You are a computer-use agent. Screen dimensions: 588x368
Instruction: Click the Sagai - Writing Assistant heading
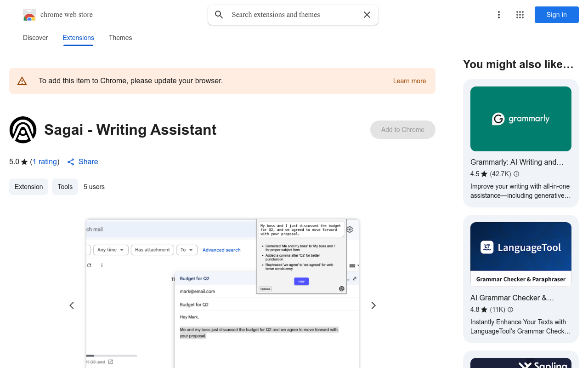point(130,130)
